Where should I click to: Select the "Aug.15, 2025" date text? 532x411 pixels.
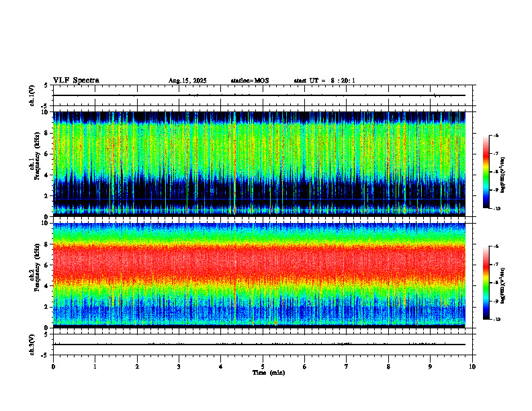click(x=187, y=81)
